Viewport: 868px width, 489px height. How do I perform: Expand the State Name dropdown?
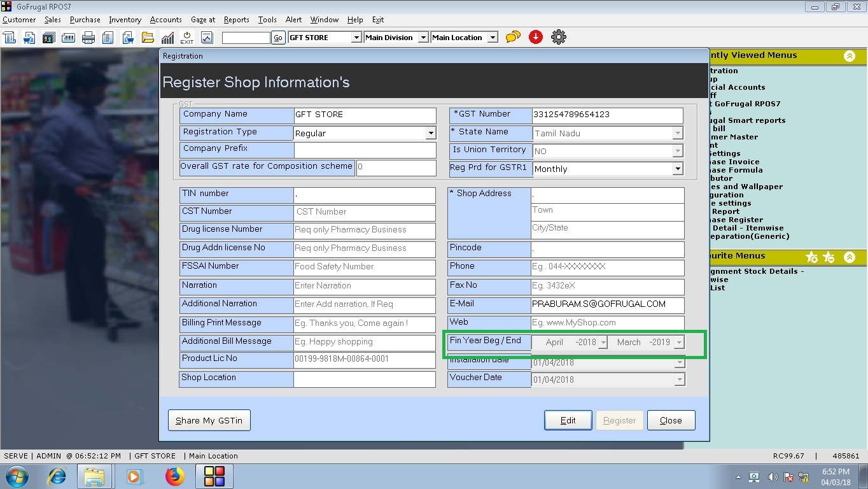tap(678, 134)
